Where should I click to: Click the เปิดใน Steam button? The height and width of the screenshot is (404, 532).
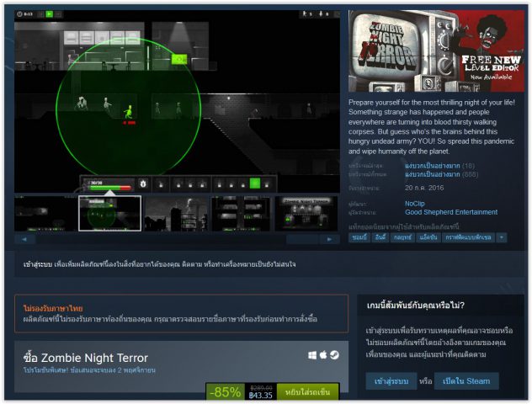click(466, 381)
